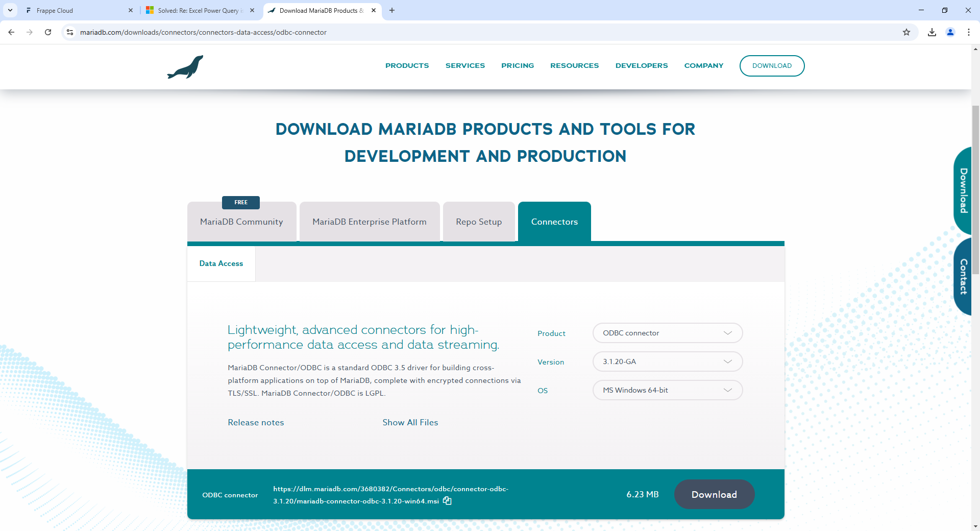Expand the OS dropdown
This screenshot has height=531, width=980.
point(667,390)
